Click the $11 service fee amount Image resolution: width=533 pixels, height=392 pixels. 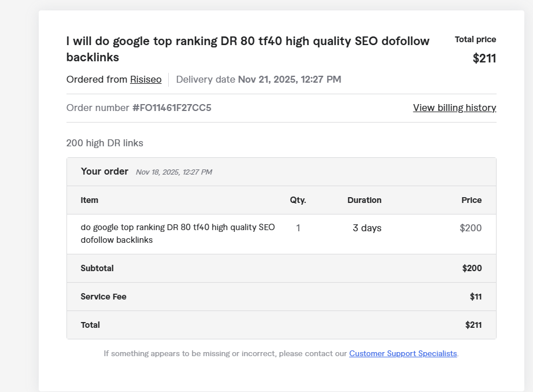point(475,297)
